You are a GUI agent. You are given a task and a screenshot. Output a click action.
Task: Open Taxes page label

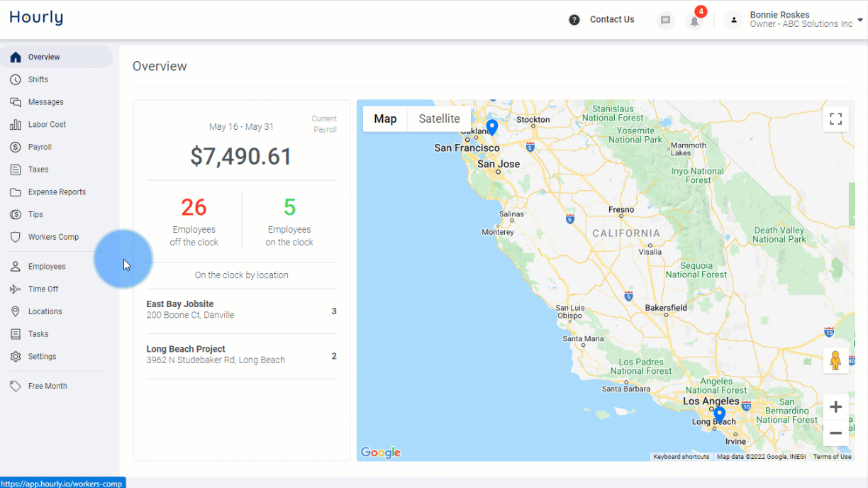click(38, 170)
